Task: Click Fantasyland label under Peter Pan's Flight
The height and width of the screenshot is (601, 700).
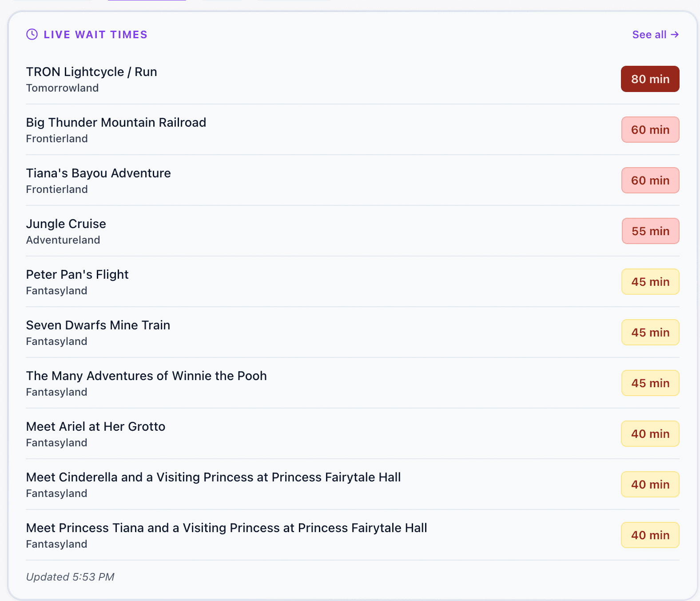Action: click(56, 291)
